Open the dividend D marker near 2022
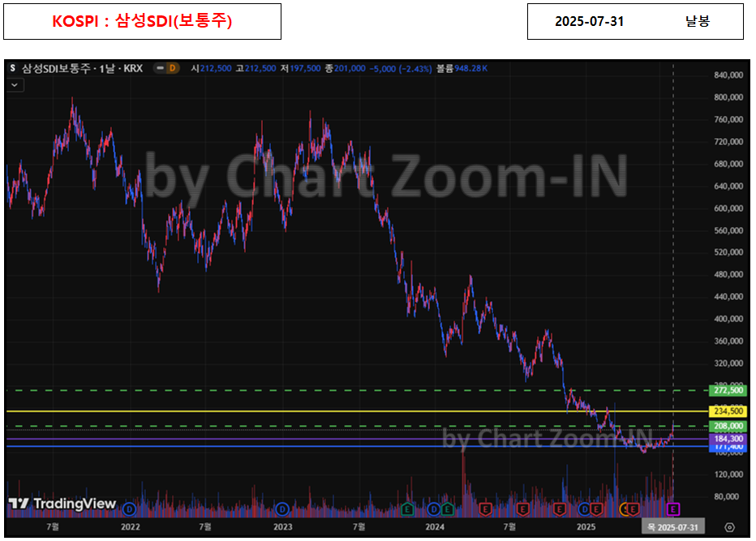Screen dimensions: 756x541 129,509
